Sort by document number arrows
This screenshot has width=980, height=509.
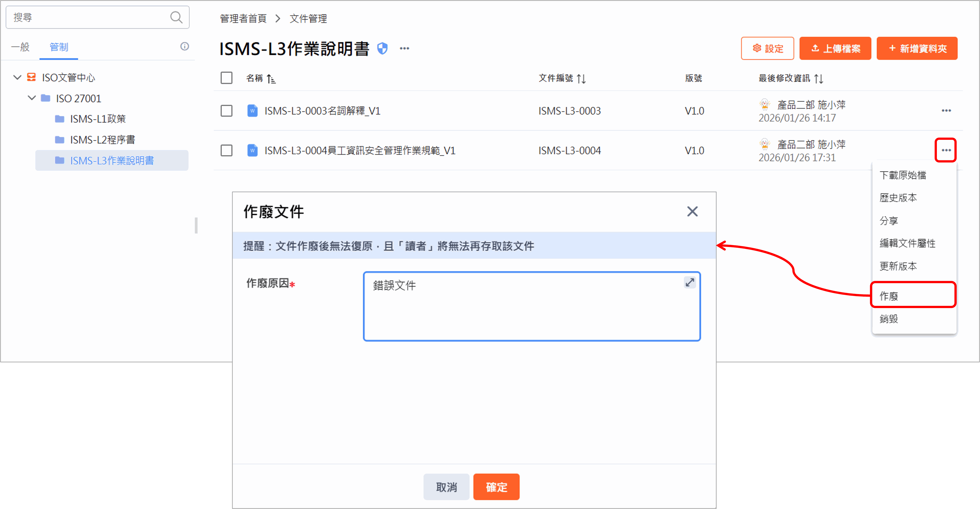click(581, 79)
